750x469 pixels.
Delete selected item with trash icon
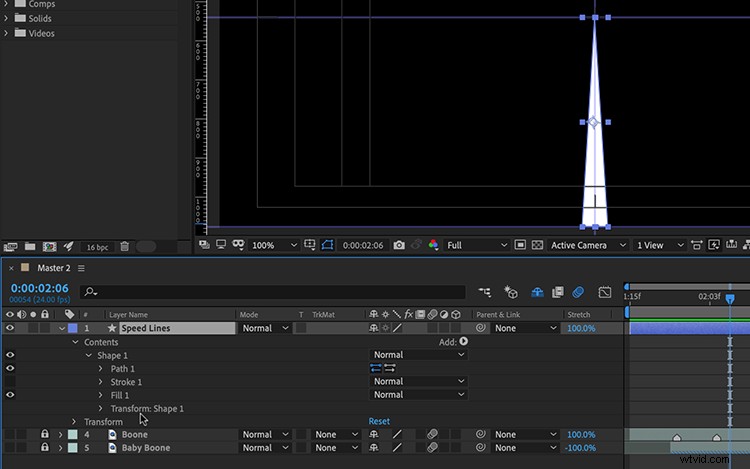[125, 247]
